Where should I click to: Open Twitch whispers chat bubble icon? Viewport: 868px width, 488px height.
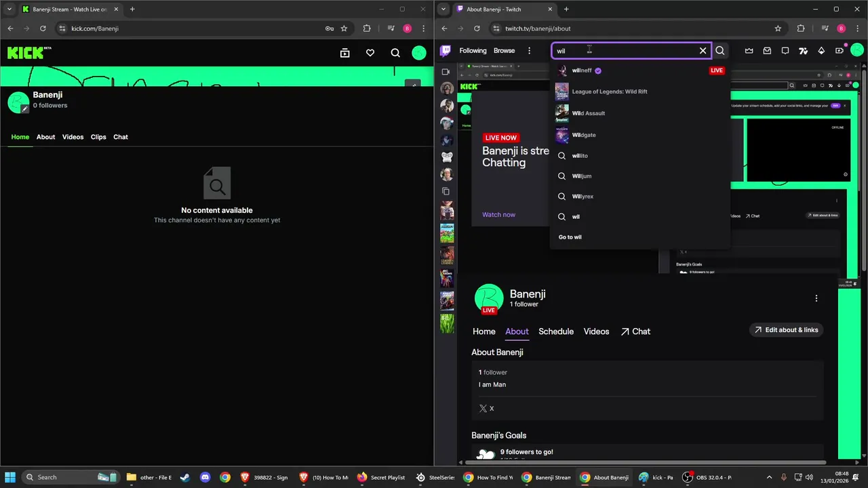pos(785,51)
